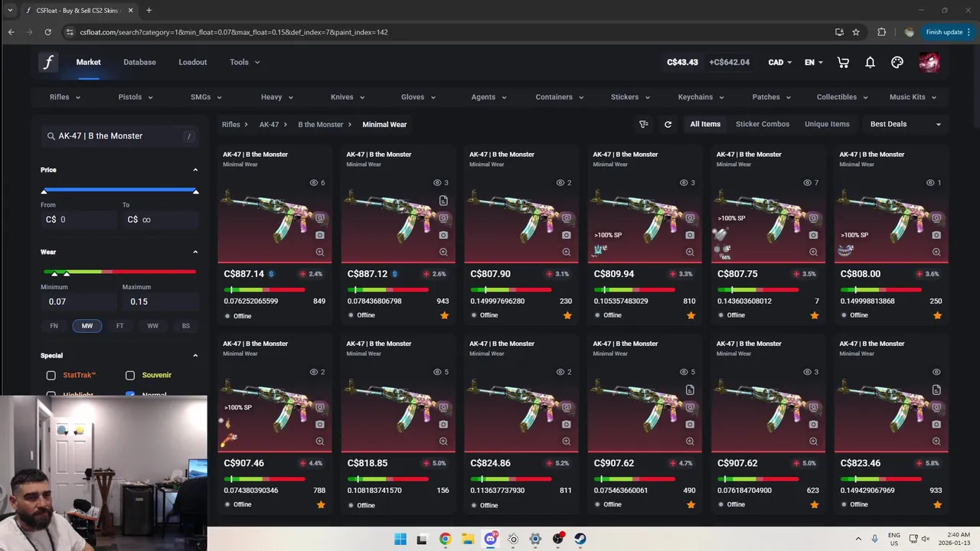The height and width of the screenshot is (551, 980).
Task: Open the CAD currency dropdown
Action: pyautogui.click(x=781, y=62)
